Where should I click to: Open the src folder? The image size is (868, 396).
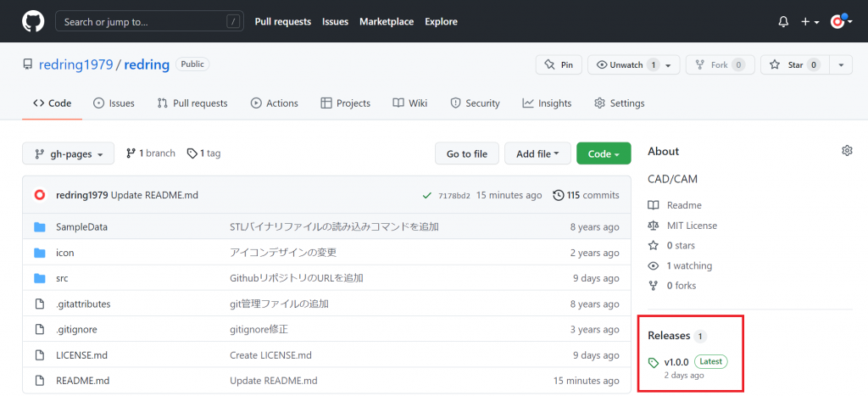click(x=62, y=278)
